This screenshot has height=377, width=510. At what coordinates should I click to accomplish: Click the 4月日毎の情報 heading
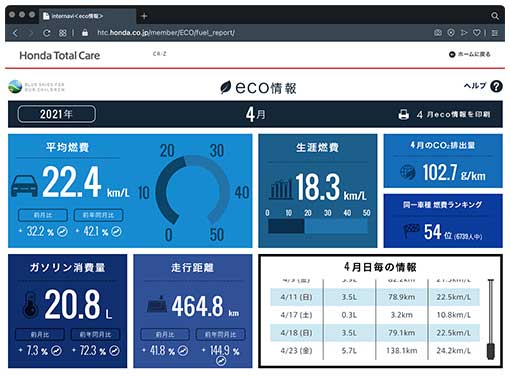(380, 267)
